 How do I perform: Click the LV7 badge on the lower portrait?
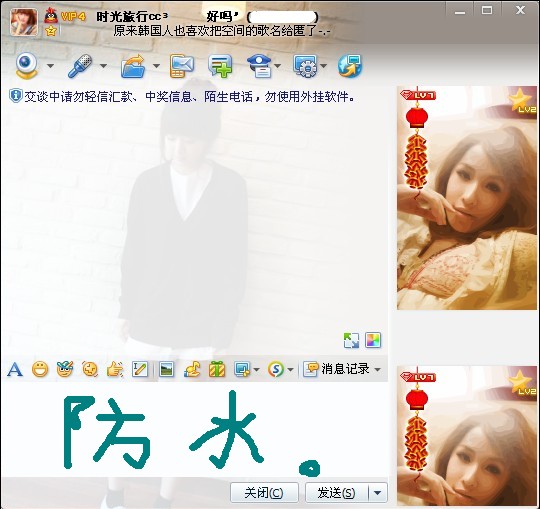point(418,377)
